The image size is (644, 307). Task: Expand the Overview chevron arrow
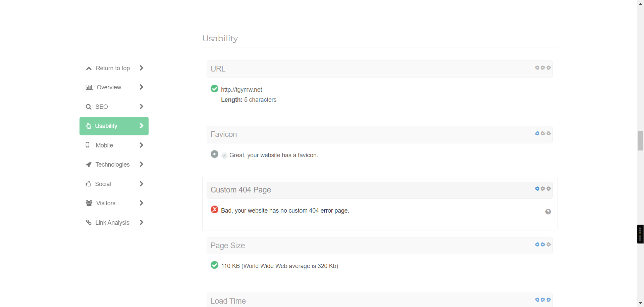[141, 87]
